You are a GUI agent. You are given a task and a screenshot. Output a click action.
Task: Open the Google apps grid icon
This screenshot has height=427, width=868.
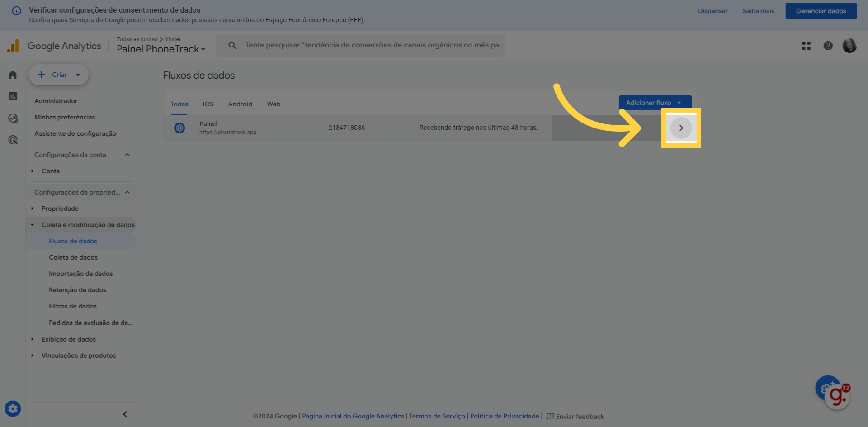(x=806, y=46)
